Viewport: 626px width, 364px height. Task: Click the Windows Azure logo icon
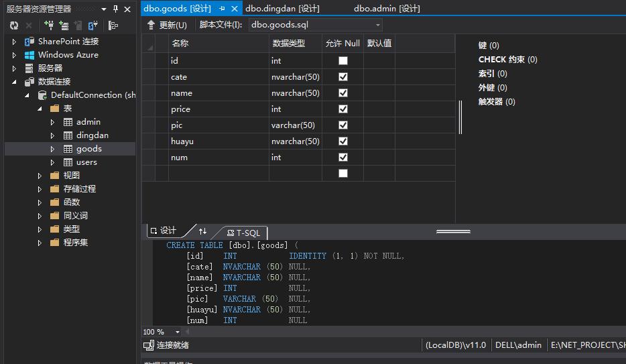coord(29,55)
